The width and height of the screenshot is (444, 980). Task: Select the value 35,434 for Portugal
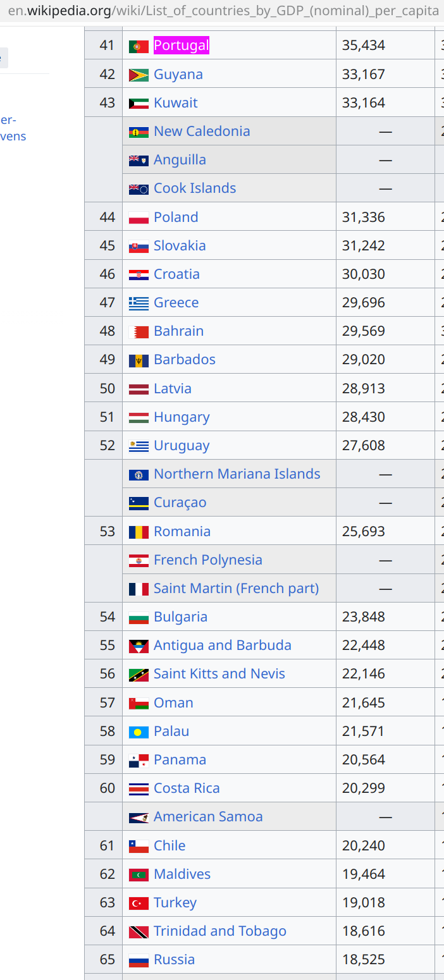[364, 46]
